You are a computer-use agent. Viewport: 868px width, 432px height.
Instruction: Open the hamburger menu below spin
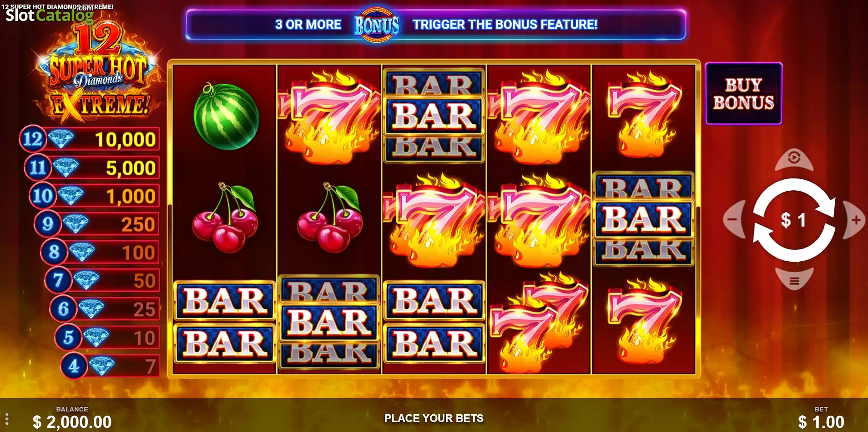(x=794, y=280)
